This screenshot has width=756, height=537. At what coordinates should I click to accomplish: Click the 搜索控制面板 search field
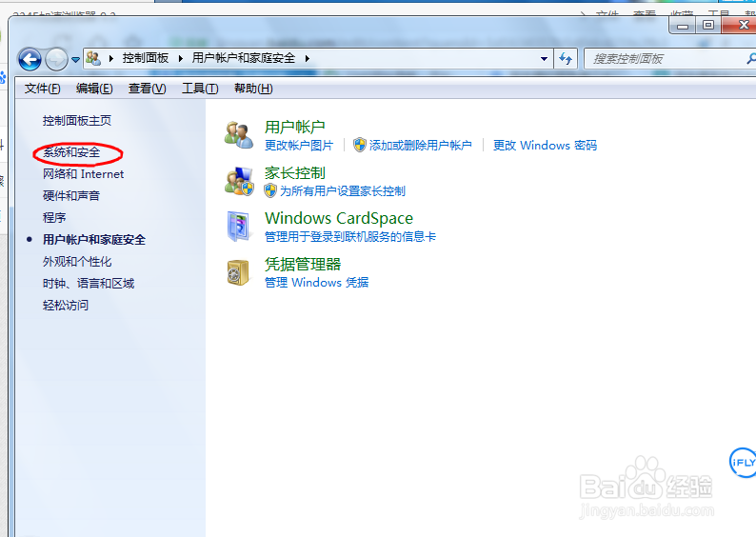click(x=669, y=59)
